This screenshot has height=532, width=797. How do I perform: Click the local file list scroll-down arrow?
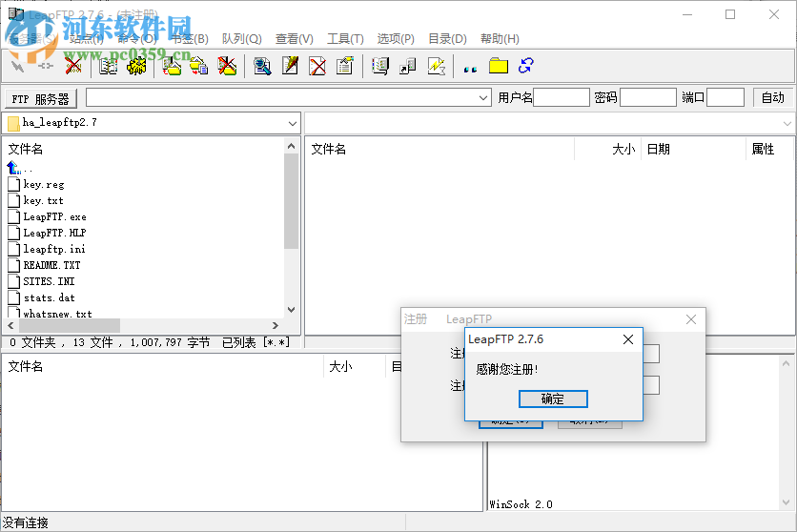292,310
